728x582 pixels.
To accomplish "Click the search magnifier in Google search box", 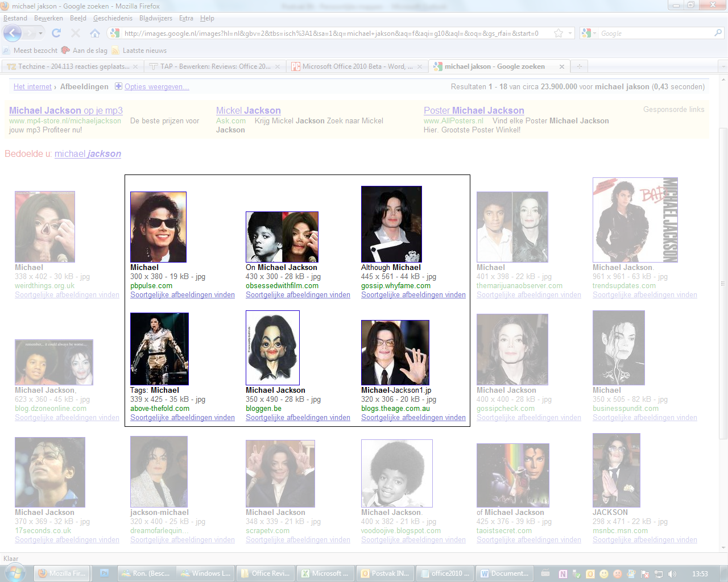I will (718, 34).
